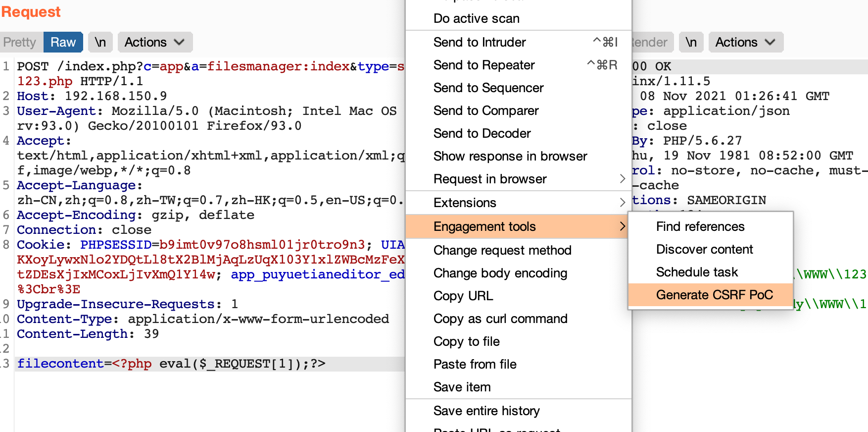Expand the Extensions submenu arrow
This screenshot has width=868, height=432.
point(623,203)
